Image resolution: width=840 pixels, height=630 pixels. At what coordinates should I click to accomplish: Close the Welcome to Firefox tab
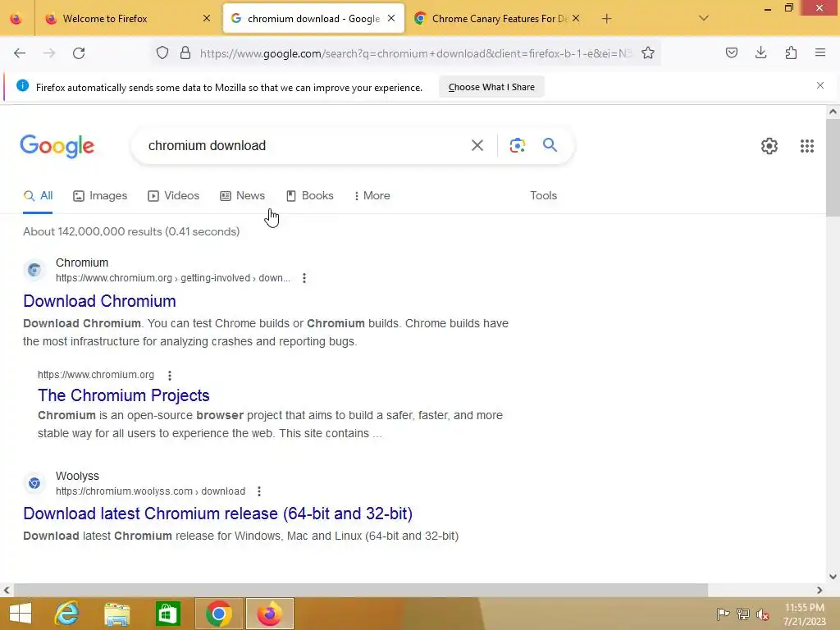tap(207, 18)
